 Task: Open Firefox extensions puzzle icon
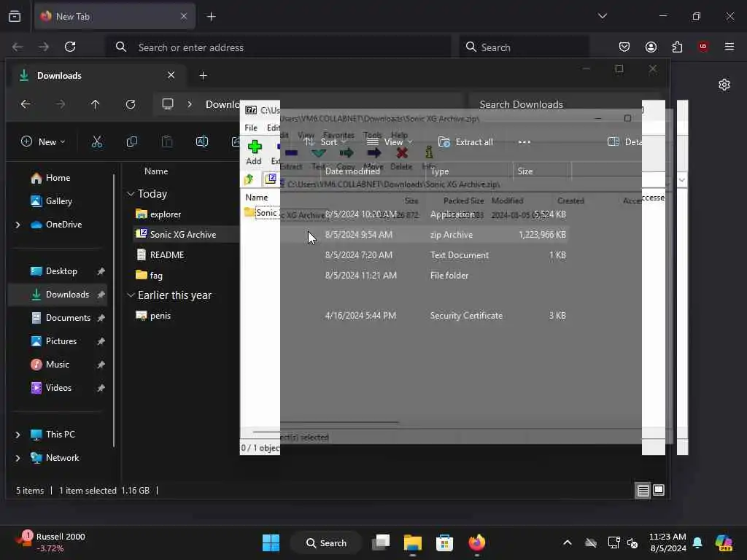coord(677,47)
